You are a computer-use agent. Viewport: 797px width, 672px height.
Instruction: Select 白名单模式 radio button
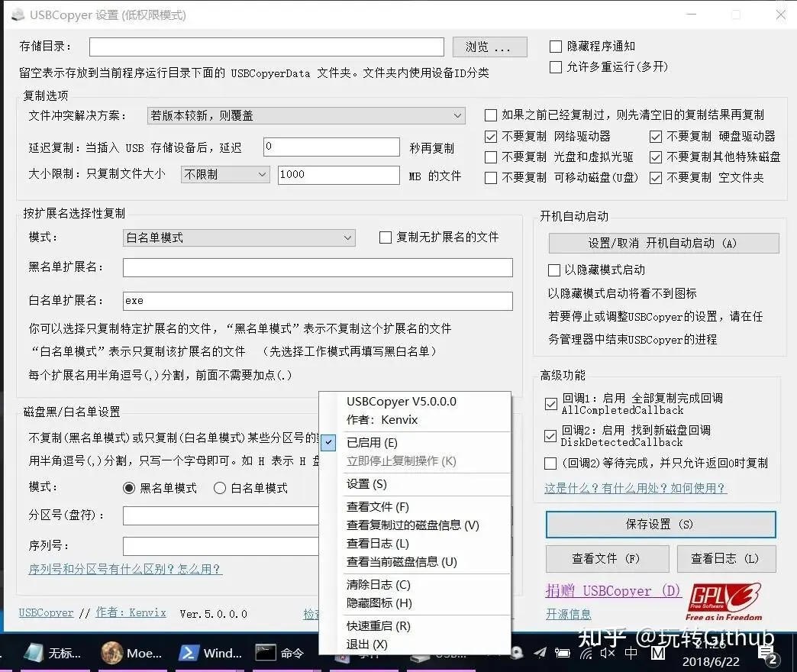220,489
